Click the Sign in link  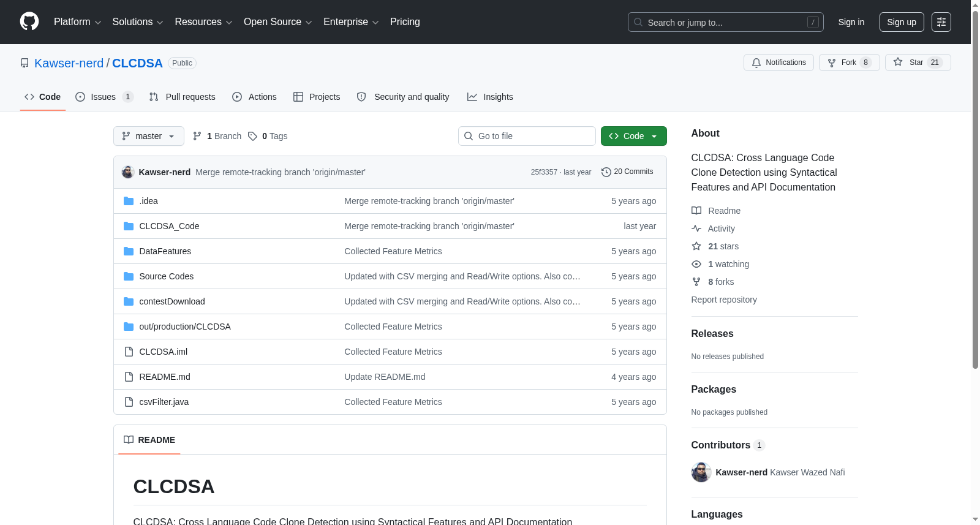[x=851, y=22]
